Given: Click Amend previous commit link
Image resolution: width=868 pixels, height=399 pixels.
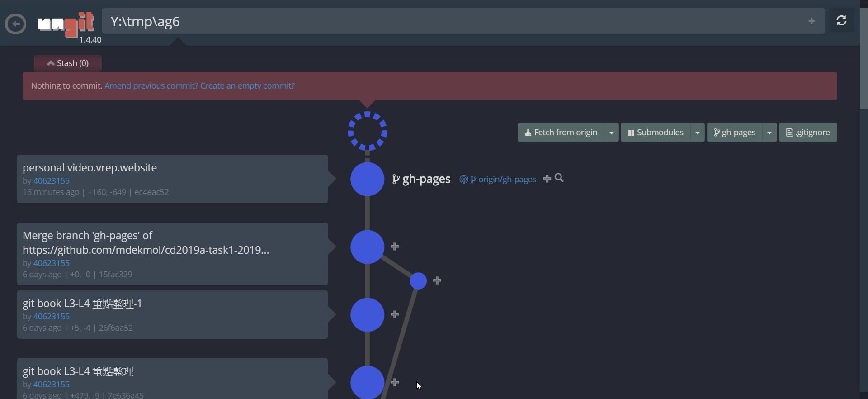Looking at the screenshot, I should pos(151,86).
